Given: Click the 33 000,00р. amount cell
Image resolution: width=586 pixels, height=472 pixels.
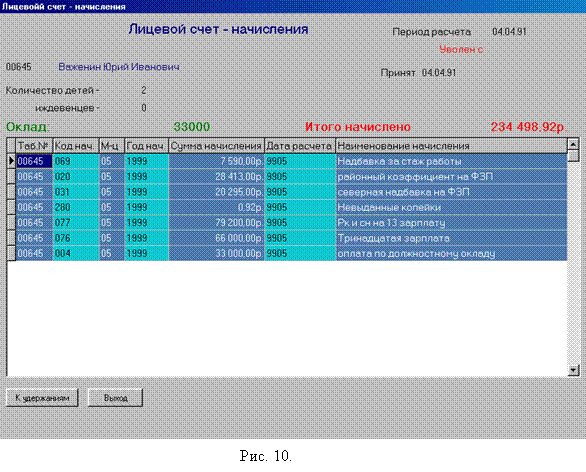Looking at the screenshot, I should pyautogui.click(x=216, y=253).
